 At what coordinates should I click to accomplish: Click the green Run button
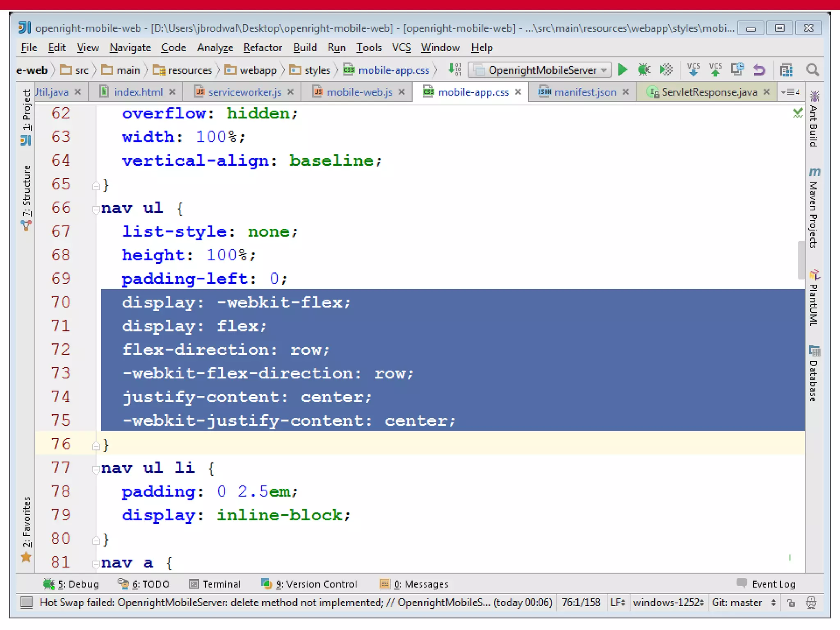[x=623, y=70]
